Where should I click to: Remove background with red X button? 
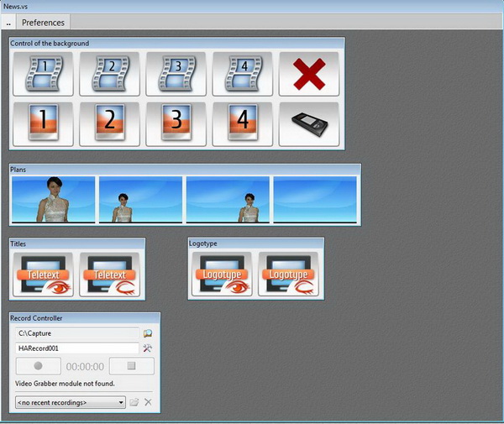[x=309, y=74]
